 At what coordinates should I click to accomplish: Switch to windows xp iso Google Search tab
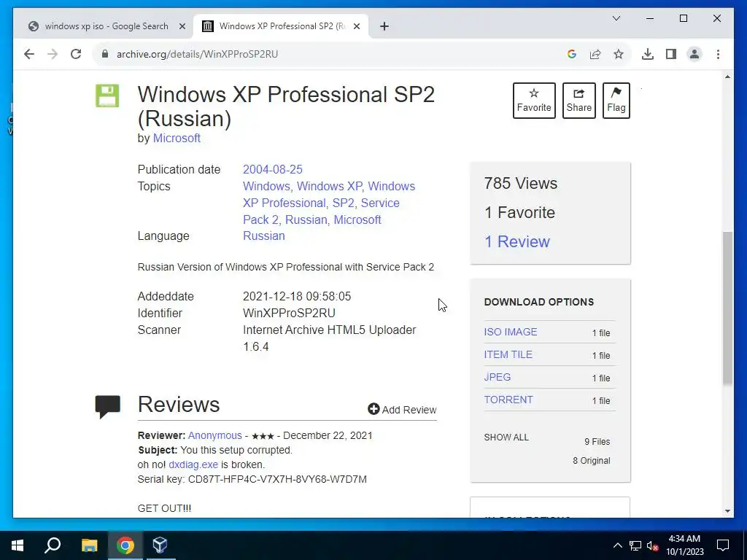pyautogui.click(x=107, y=26)
